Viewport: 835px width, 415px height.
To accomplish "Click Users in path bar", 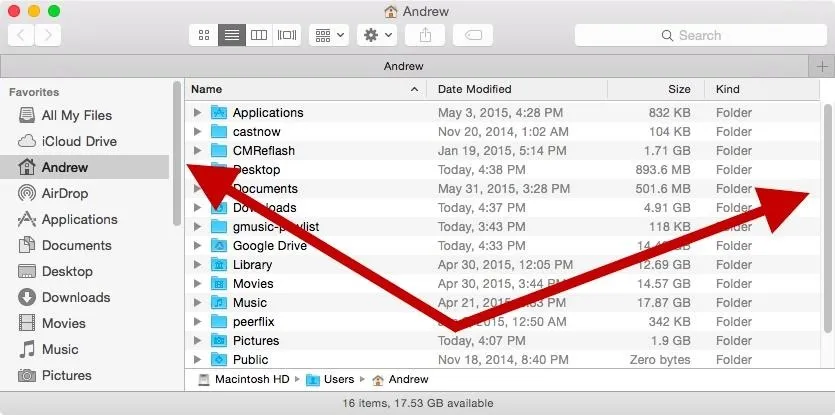I will coord(331,379).
